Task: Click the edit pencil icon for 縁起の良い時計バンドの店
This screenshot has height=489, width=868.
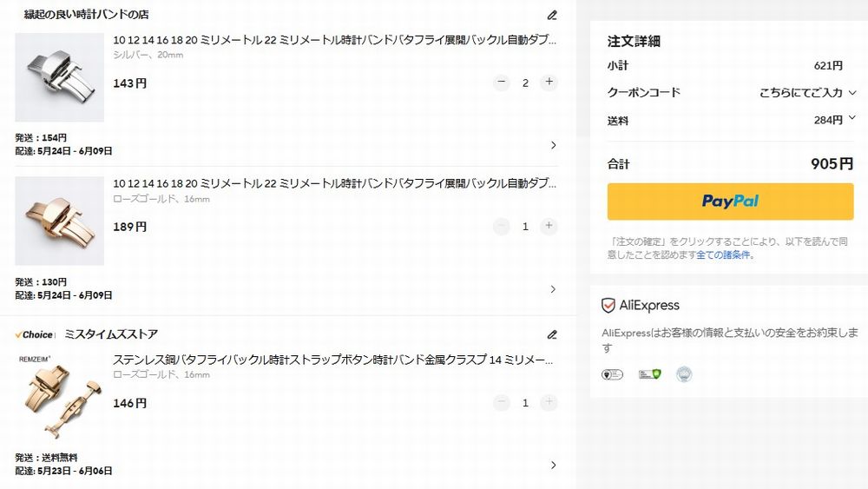Action: coord(552,15)
